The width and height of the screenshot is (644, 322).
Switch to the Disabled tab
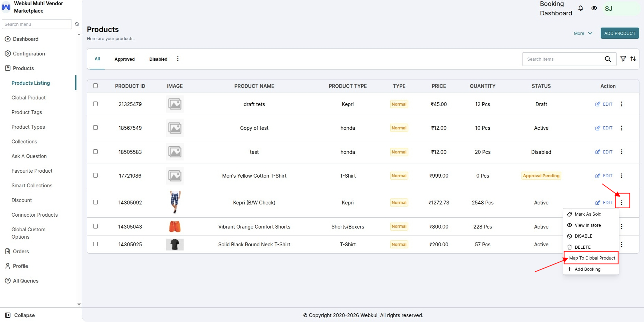[x=158, y=59]
